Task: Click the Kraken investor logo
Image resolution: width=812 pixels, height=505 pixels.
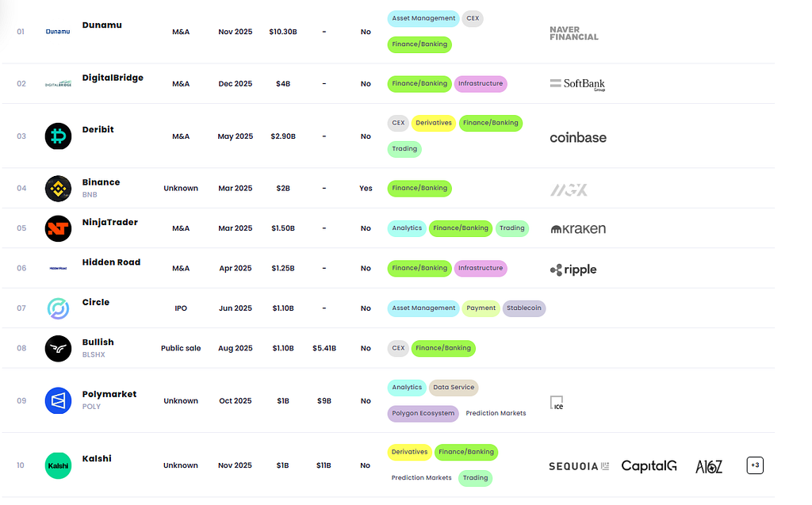Action: pyautogui.click(x=578, y=229)
